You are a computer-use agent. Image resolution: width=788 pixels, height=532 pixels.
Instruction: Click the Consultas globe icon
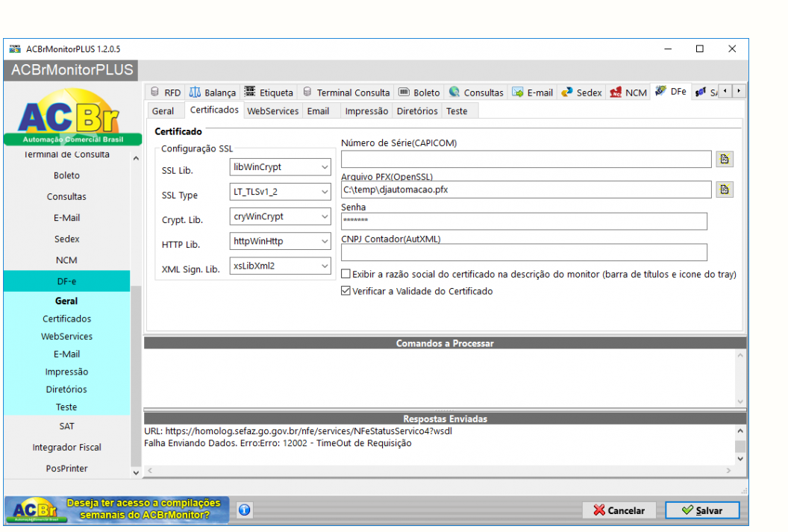[454, 92]
